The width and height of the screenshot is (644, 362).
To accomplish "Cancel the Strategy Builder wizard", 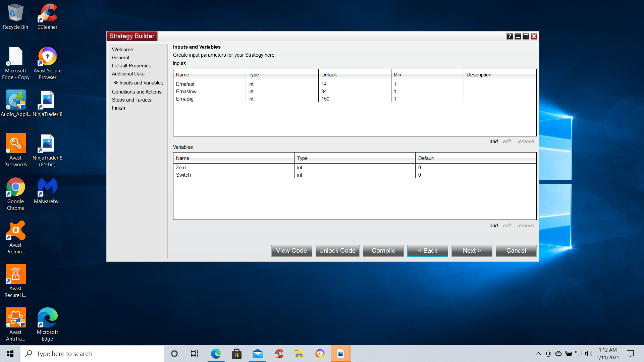I will (x=516, y=251).
